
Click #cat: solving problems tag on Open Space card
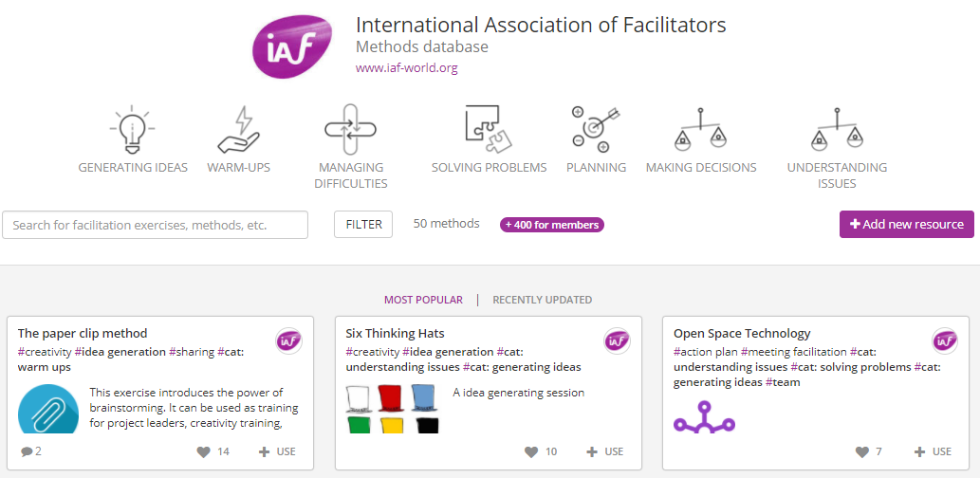coord(851,367)
